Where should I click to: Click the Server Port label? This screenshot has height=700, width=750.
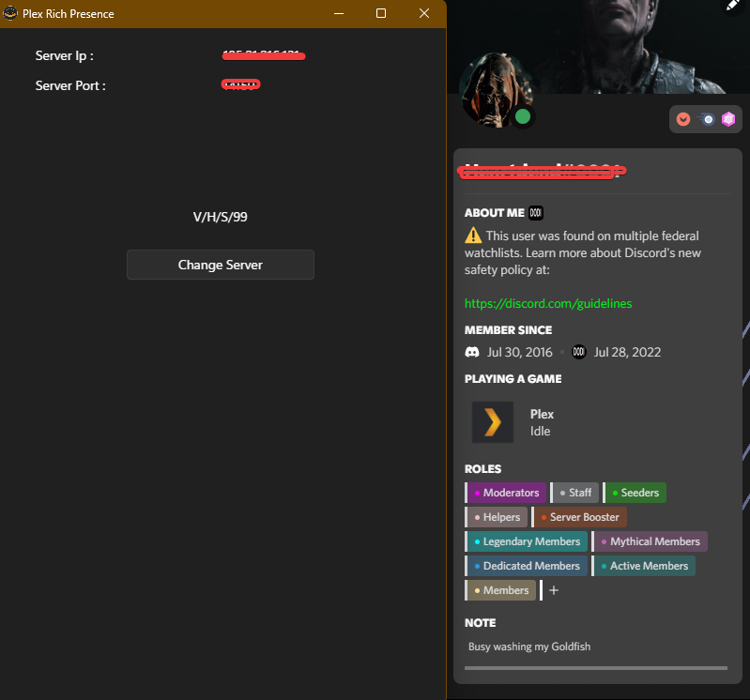tap(70, 86)
